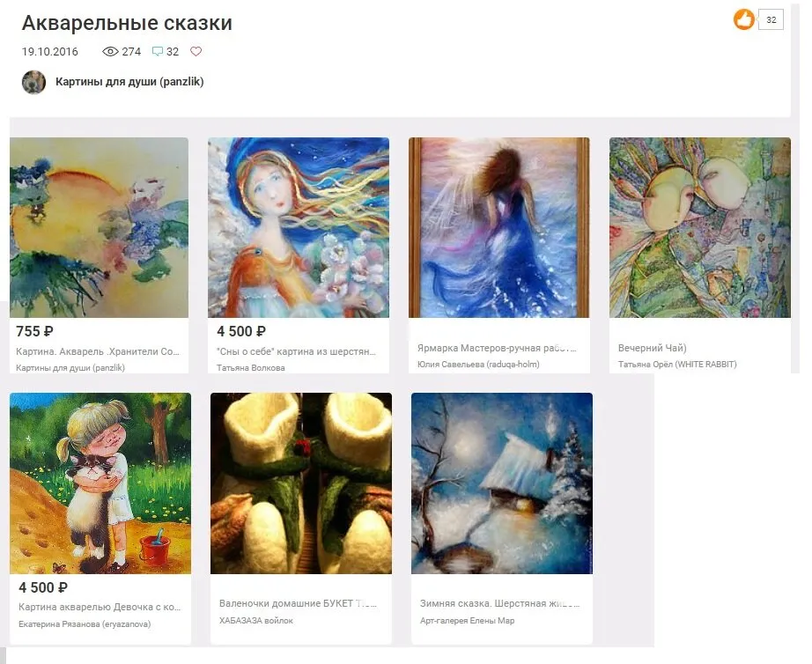Open the girl hugging cat painting thumbnail
Screen dimensions: 812x664
pos(100,483)
